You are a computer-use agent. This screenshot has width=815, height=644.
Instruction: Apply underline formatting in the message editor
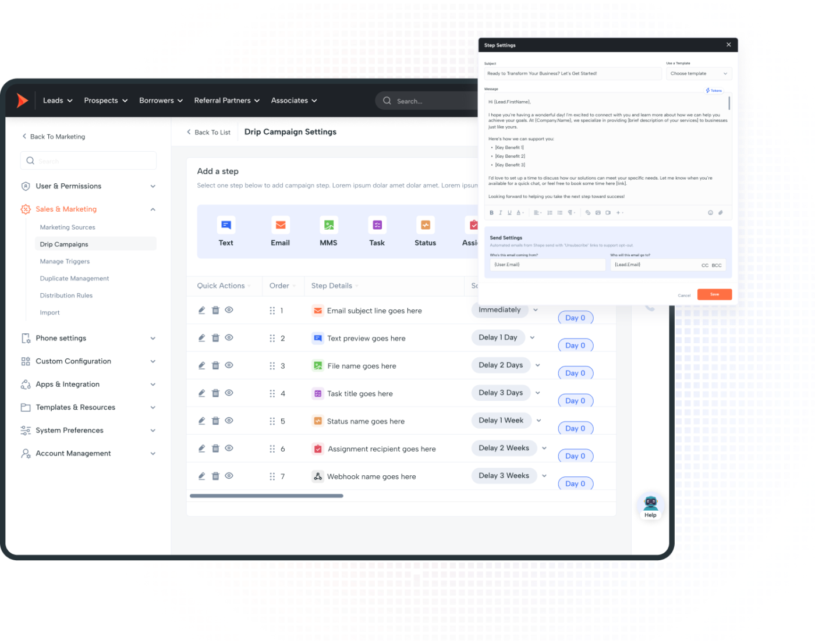pyautogui.click(x=509, y=213)
